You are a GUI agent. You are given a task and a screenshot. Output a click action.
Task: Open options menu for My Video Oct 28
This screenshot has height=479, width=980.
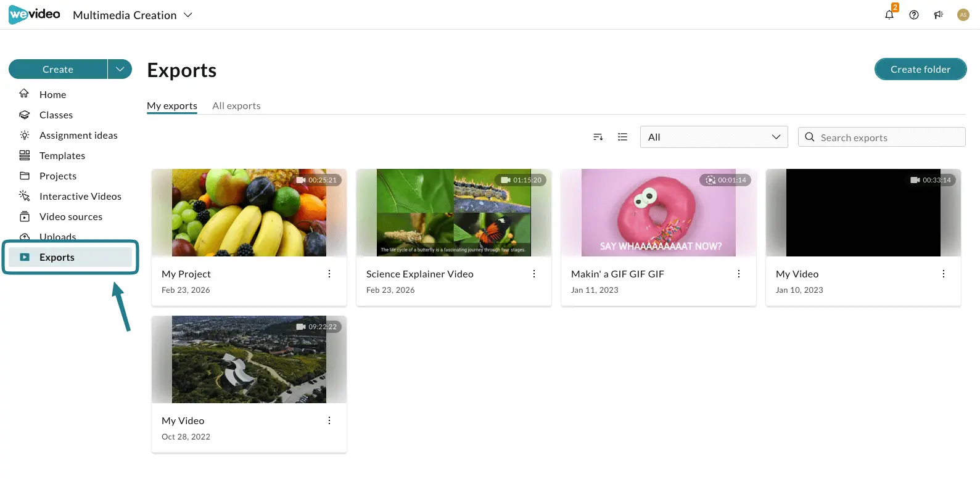tap(329, 420)
